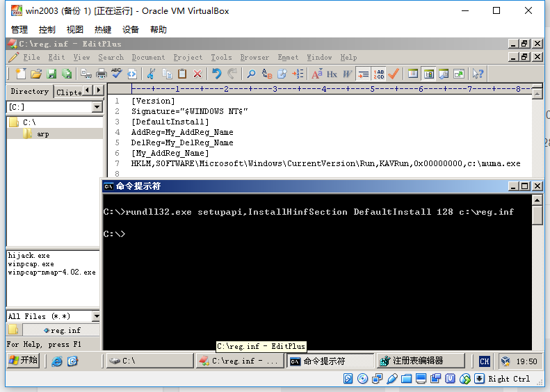The image size is (550, 392).
Task: Toggle Full Screen mode in the toolbar
Action: pyautogui.click(x=459, y=74)
